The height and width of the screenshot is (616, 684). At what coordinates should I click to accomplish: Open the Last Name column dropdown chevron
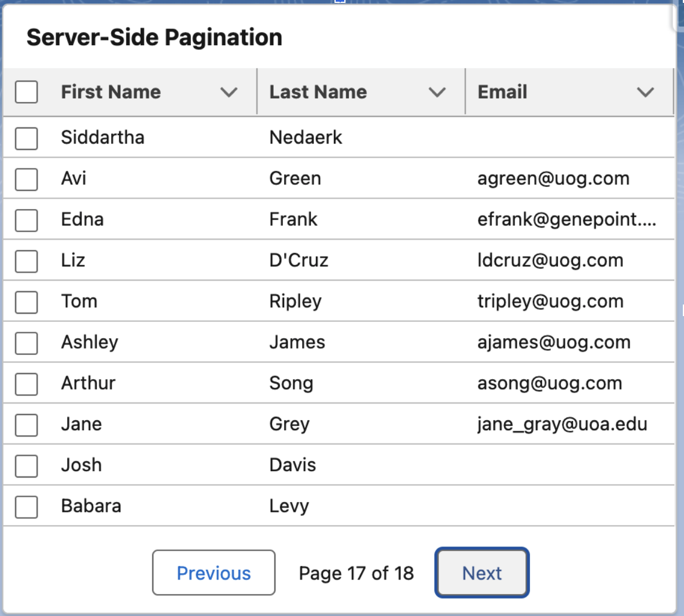437,91
